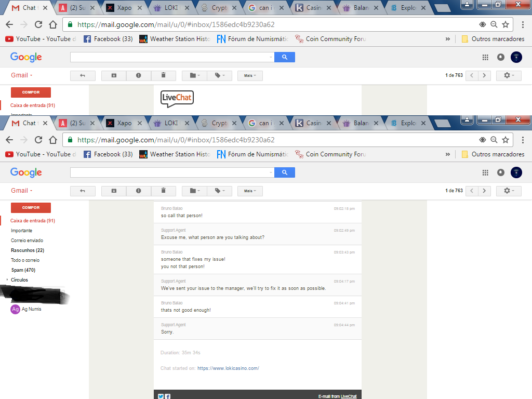Open Outros marcadores folder in lower bookmarks bar
The height and width of the screenshot is (399, 532).
coord(493,154)
